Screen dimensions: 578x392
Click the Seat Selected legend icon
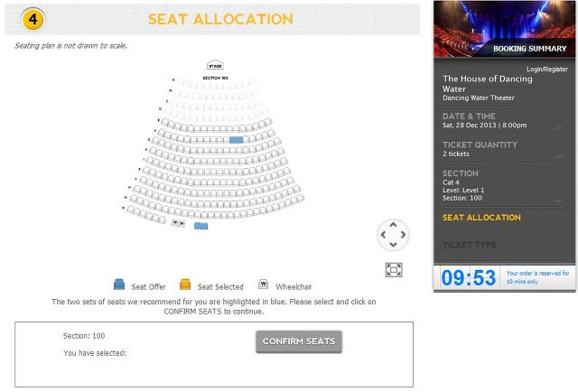[185, 285]
